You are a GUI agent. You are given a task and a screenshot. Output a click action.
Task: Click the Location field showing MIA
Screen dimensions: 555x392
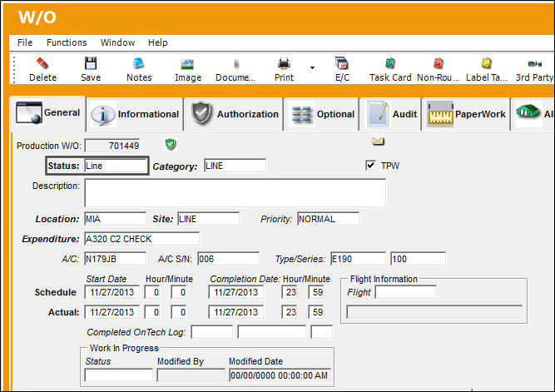(x=115, y=219)
